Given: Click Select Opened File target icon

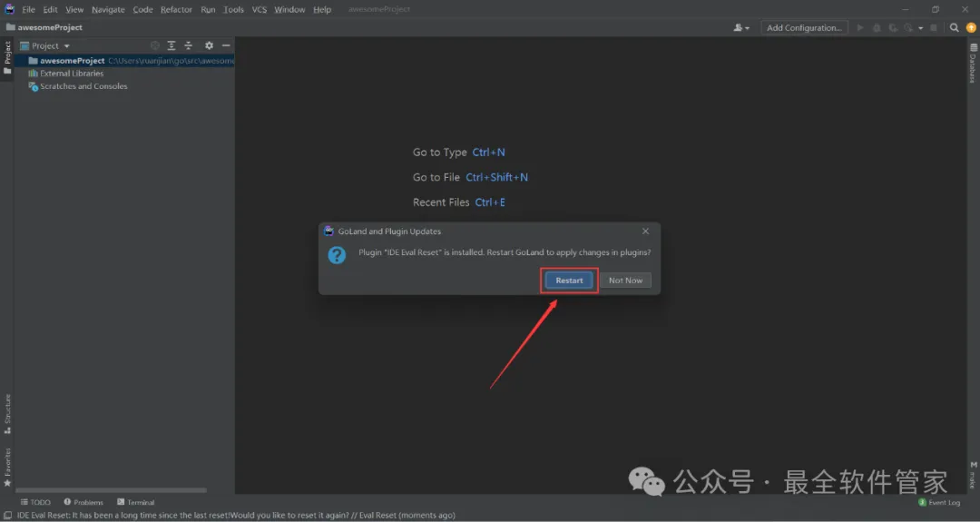Looking at the screenshot, I should click(155, 45).
